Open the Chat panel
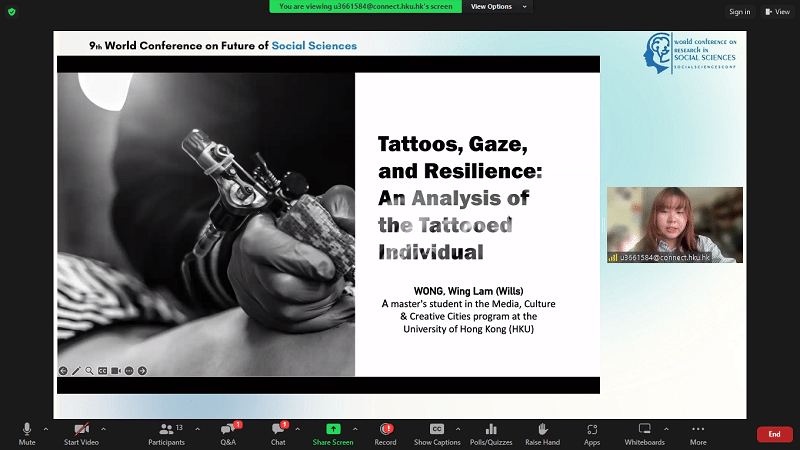Screen dimensions: 800x450 click(x=278, y=432)
